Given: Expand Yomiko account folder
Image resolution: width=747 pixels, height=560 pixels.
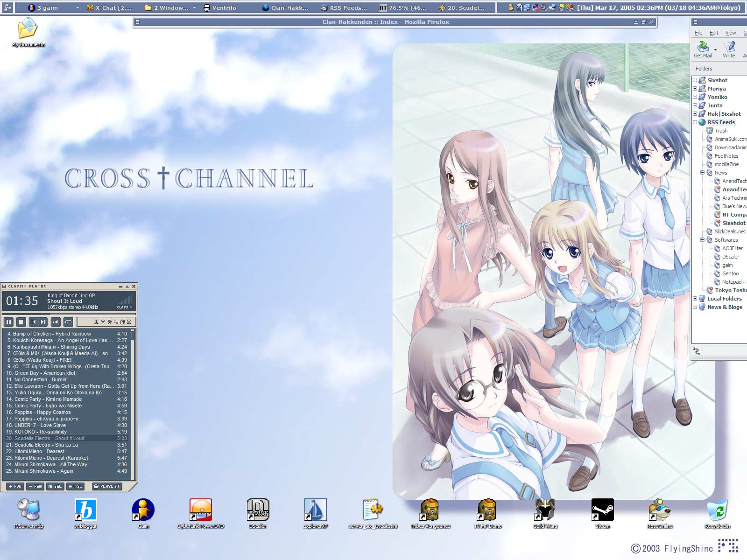Looking at the screenshot, I should (695, 97).
